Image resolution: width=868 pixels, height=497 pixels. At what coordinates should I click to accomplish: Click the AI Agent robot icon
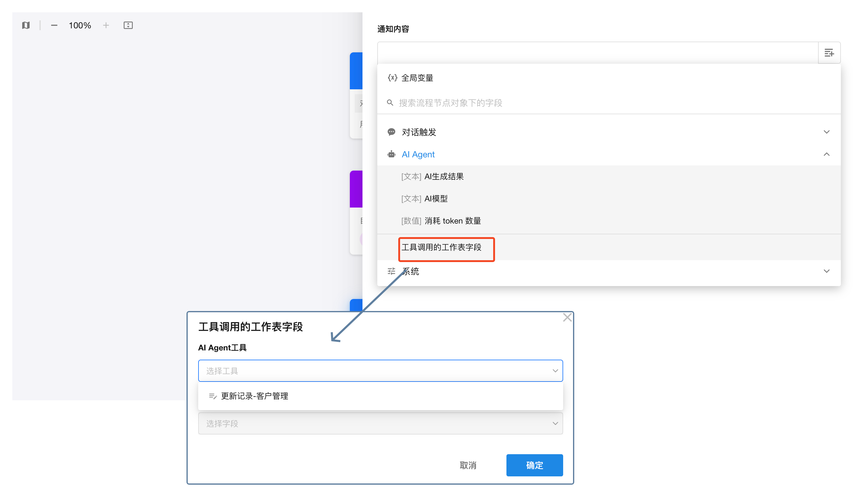391,154
